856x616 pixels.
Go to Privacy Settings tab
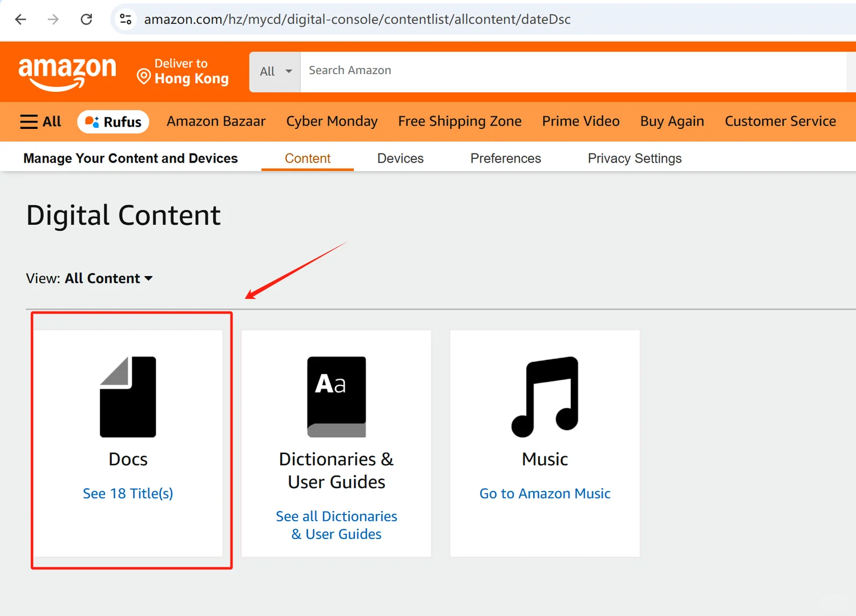click(635, 158)
